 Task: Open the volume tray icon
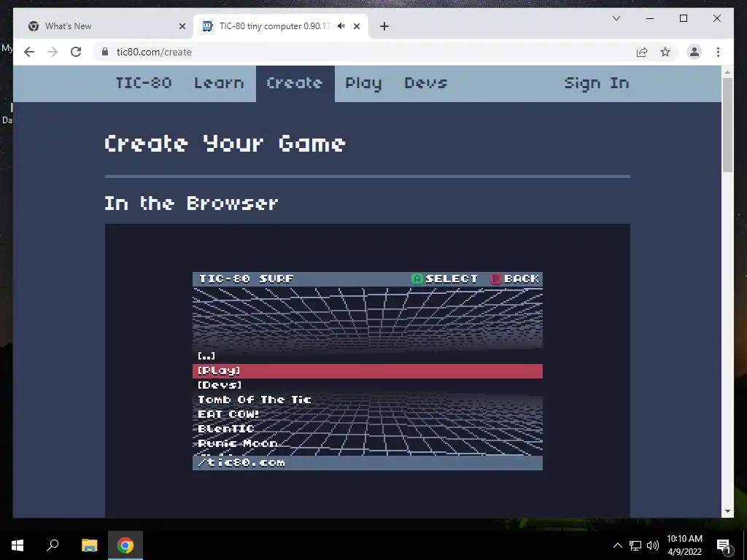pyautogui.click(x=653, y=545)
